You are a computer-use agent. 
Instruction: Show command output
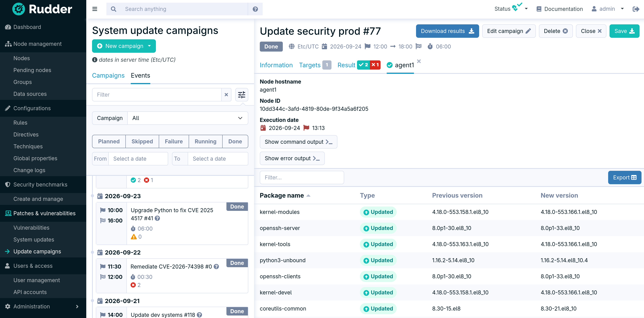pos(299,142)
